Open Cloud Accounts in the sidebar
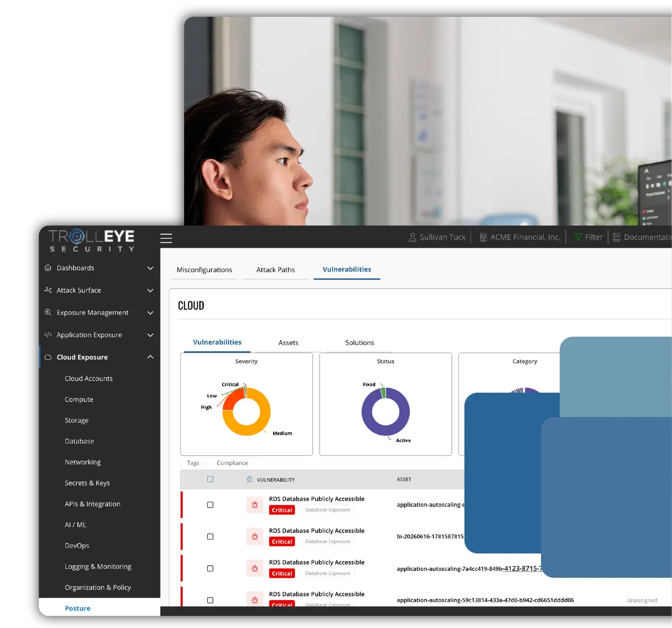 (x=88, y=378)
